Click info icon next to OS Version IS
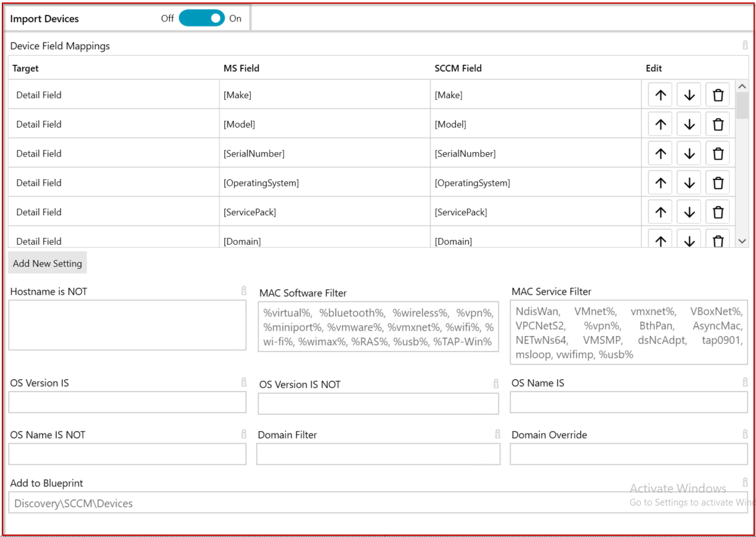The image size is (756, 537). 243,382
